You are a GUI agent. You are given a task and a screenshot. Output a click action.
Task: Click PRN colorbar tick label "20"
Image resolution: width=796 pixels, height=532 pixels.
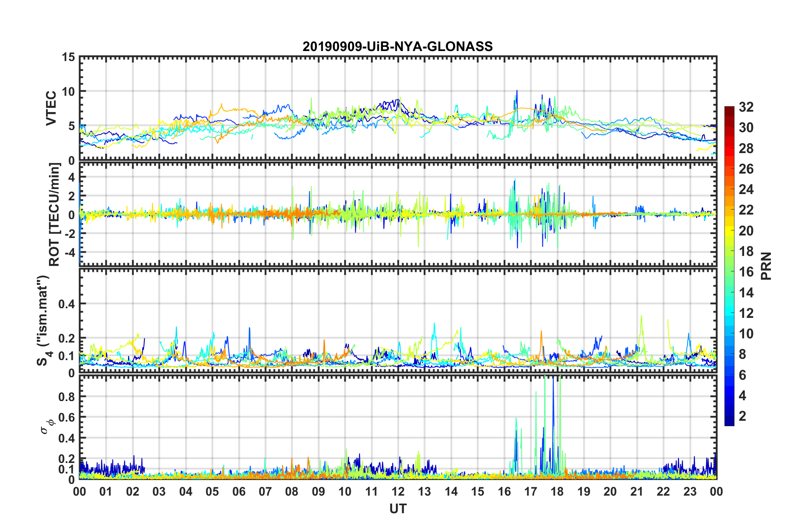coord(746,231)
